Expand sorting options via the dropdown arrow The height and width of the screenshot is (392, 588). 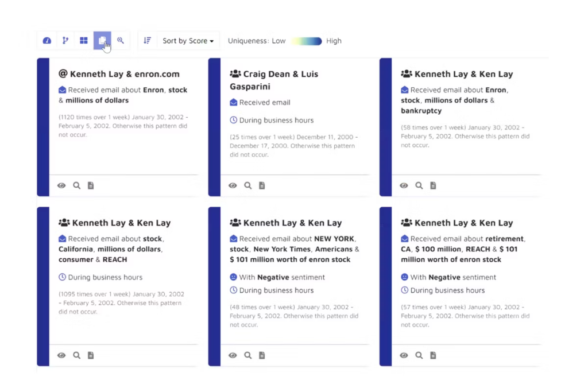pos(211,40)
